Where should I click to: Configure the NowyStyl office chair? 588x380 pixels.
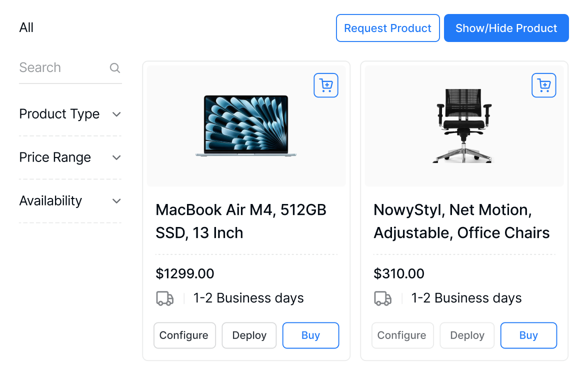(x=402, y=335)
